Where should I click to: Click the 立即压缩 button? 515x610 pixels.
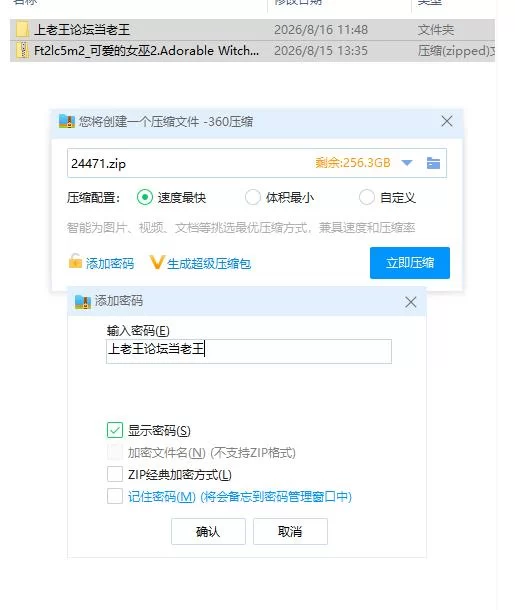[x=410, y=263]
